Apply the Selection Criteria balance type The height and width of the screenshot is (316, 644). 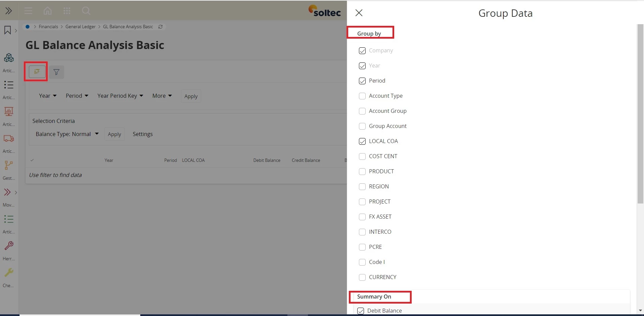click(114, 134)
